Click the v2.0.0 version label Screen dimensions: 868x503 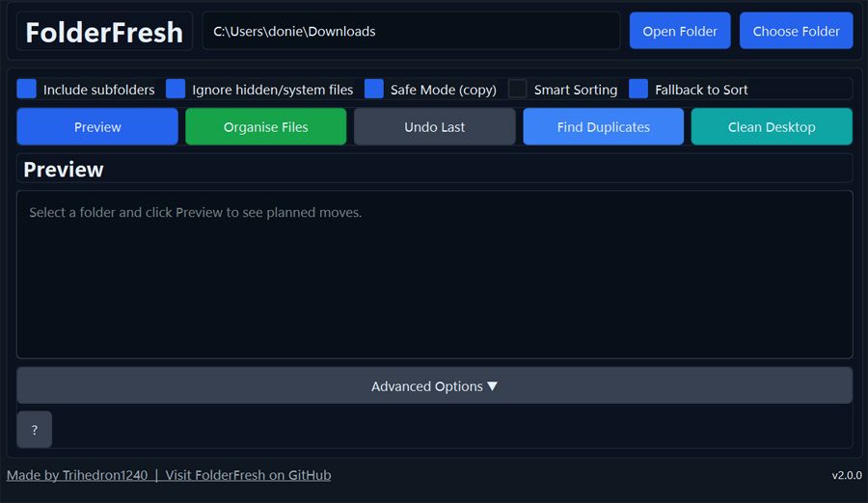click(847, 475)
